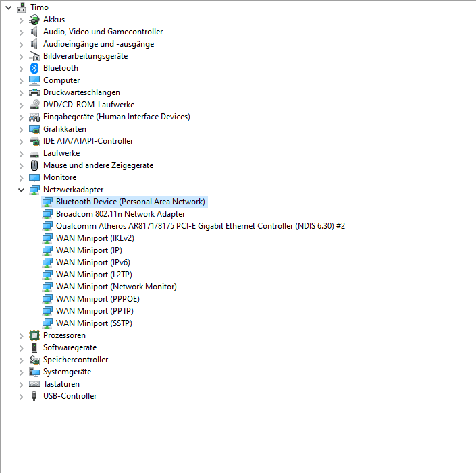Click the Bildverarbeitungsgeräte scanner icon
Image resolution: width=476 pixels, height=473 pixels.
(x=34, y=56)
